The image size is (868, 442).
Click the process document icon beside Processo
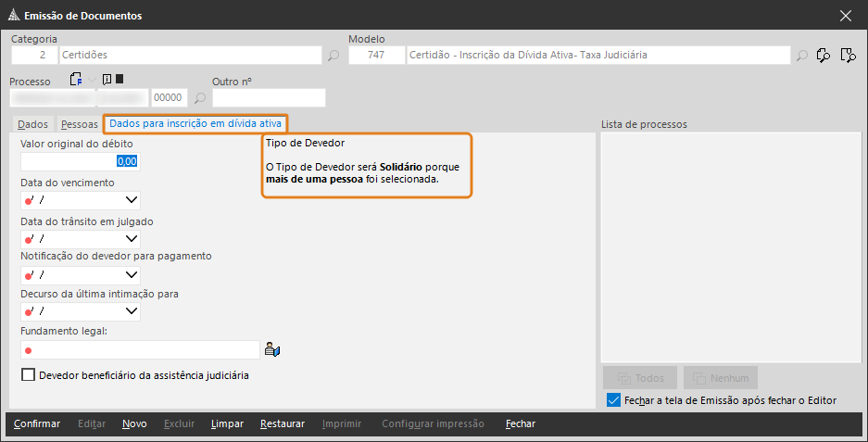tap(76, 80)
